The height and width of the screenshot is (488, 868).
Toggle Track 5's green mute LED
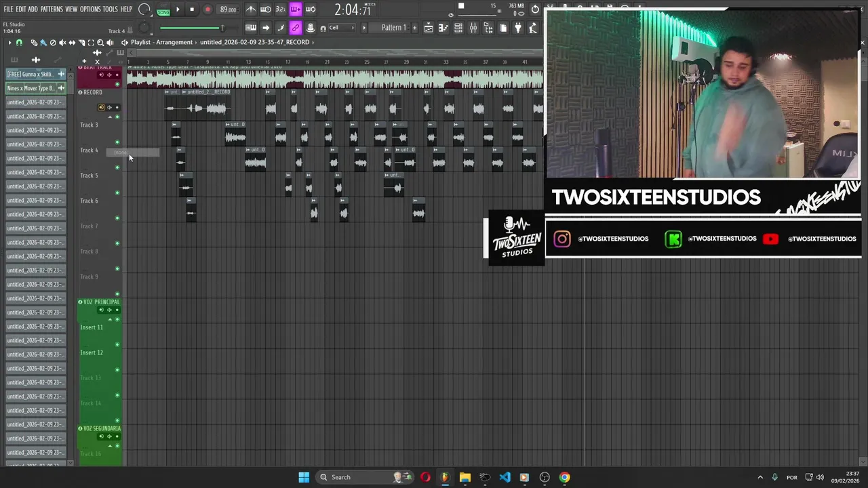(117, 193)
